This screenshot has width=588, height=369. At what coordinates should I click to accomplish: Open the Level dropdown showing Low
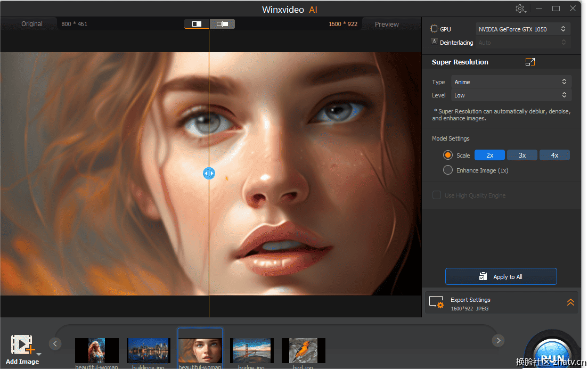click(x=511, y=95)
